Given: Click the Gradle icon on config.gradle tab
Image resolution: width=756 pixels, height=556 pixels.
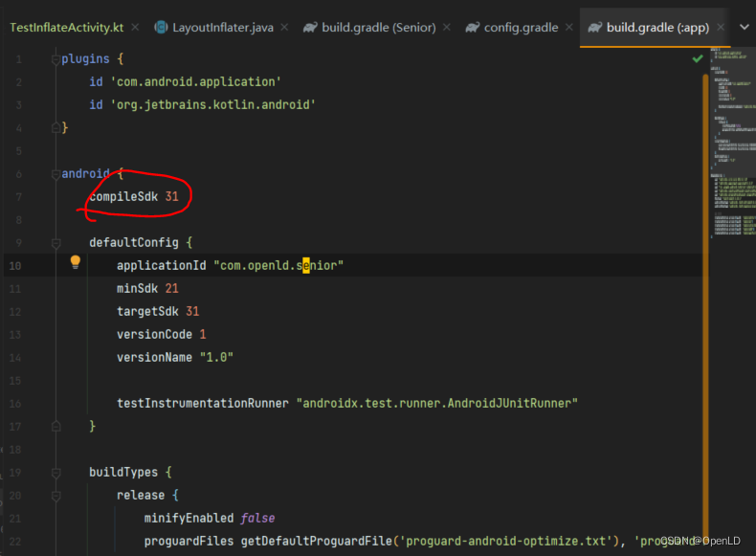Looking at the screenshot, I should click(x=472, y=27).
